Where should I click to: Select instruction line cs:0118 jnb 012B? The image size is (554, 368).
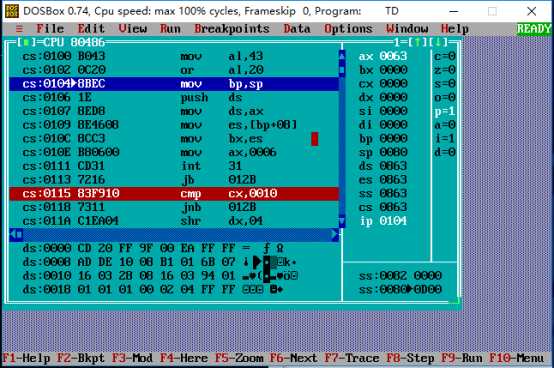click(x=174, y=207)
